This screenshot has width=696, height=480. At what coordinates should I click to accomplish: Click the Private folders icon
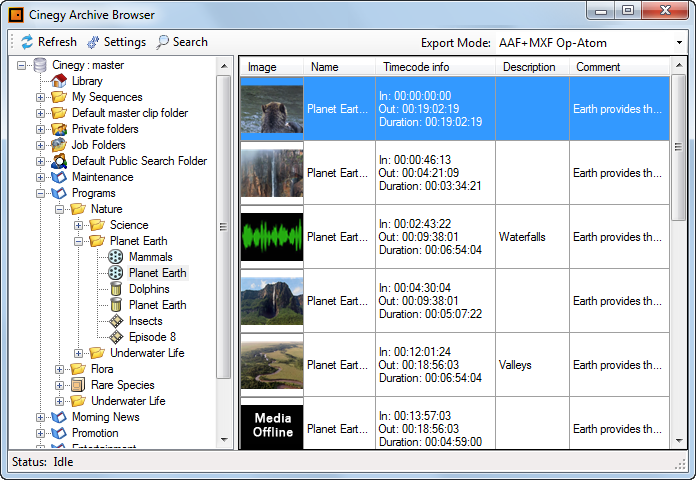coord(59,129)
